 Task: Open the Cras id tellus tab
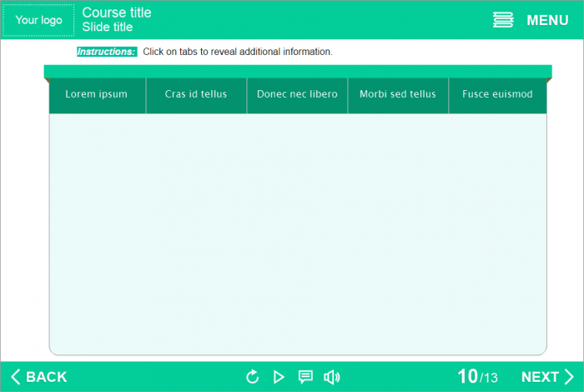pyautogui.click(x=196, y=94)
